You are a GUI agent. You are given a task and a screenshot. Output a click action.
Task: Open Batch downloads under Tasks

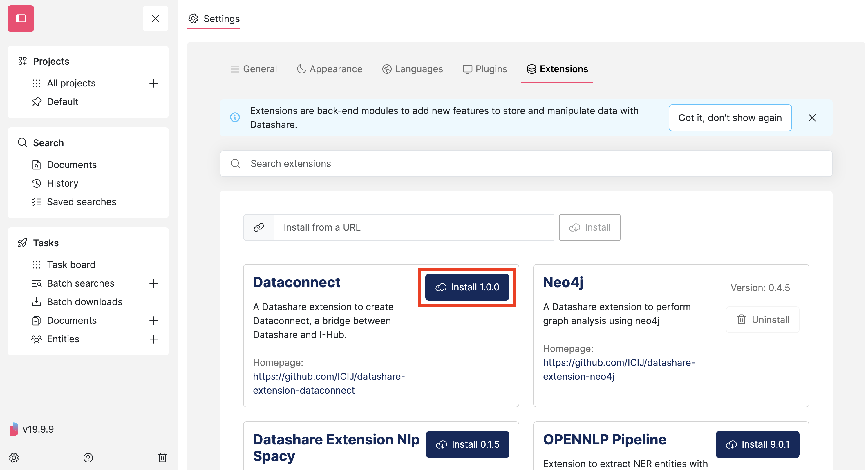click(84, 301)
